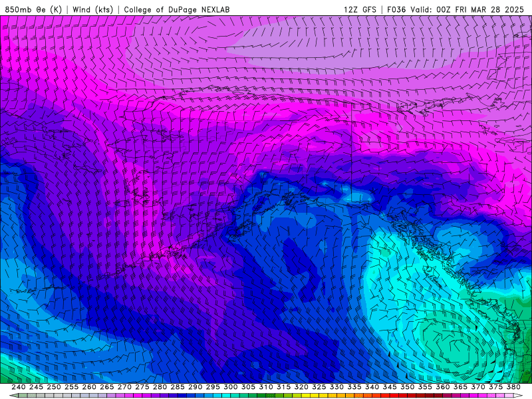Click the 290 value on color scale
The height and width of the screenshot is (399, 532).
coord(195,387)
